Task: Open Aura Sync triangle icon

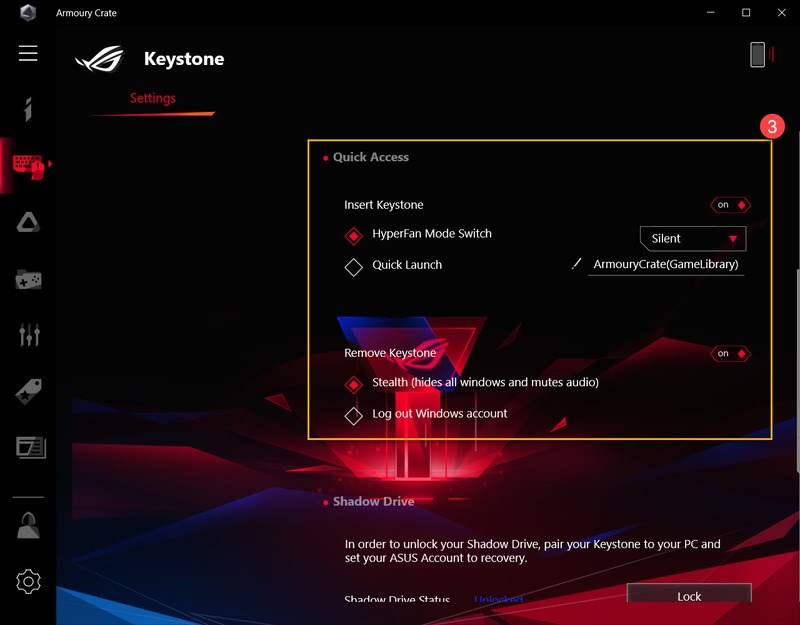Action: 28,222
